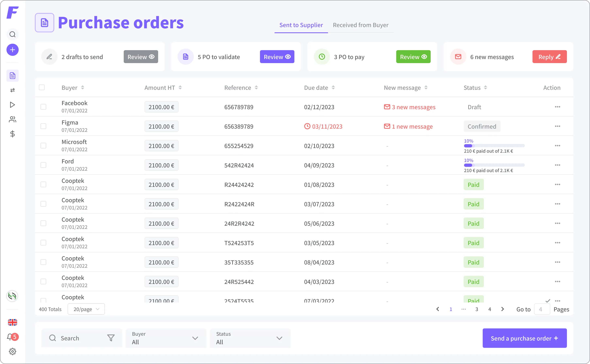Click the plus icon to create new item
This screenshot has height=364, width=590.
click(12, 50)
